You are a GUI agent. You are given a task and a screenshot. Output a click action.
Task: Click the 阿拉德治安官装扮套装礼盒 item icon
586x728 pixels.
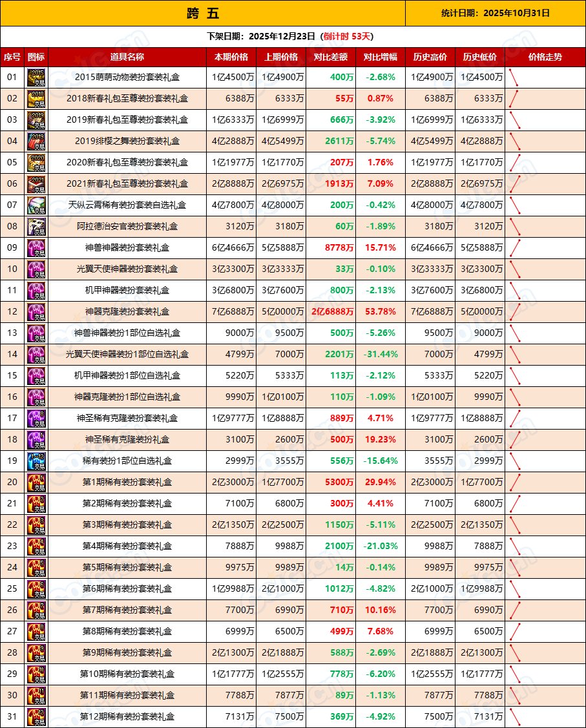click(x=36, y=227)
